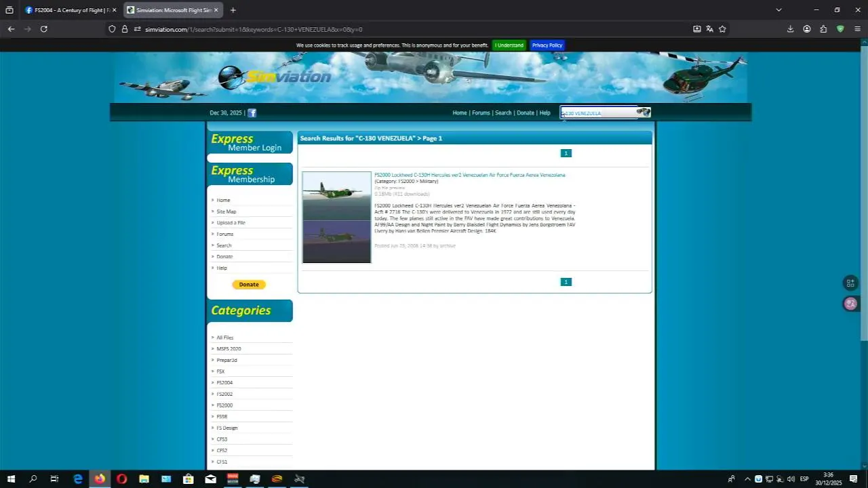868x488 pixels.
Task: Open Help in the left sidebar
Action: pyautogui.click(x=222, y=268)
